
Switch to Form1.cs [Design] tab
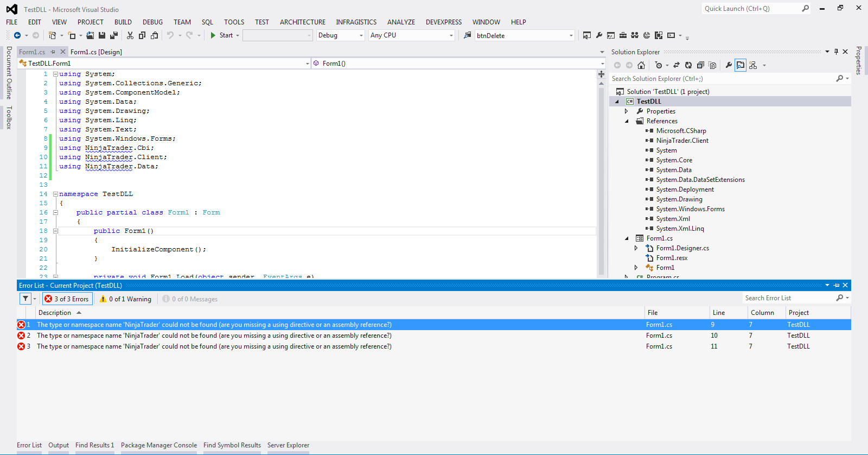coord(96,52)
